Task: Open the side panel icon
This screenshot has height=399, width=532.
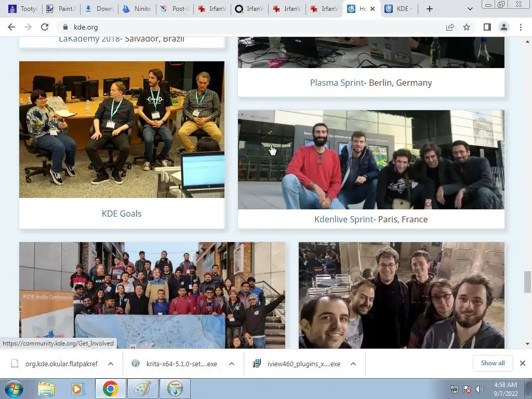Action: pyautogui.click(x=487, y=27)
